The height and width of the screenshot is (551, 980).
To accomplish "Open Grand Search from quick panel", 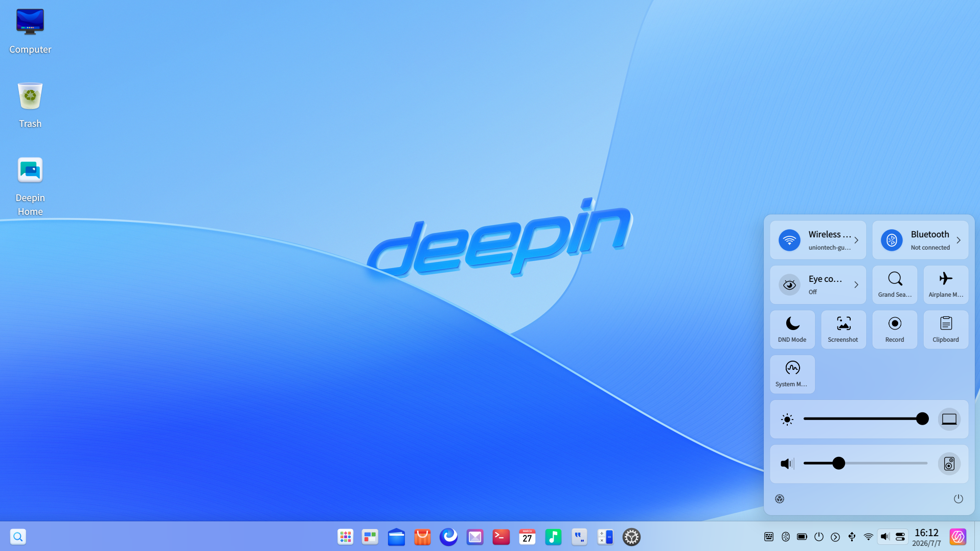I will click(x=895, y=285).
